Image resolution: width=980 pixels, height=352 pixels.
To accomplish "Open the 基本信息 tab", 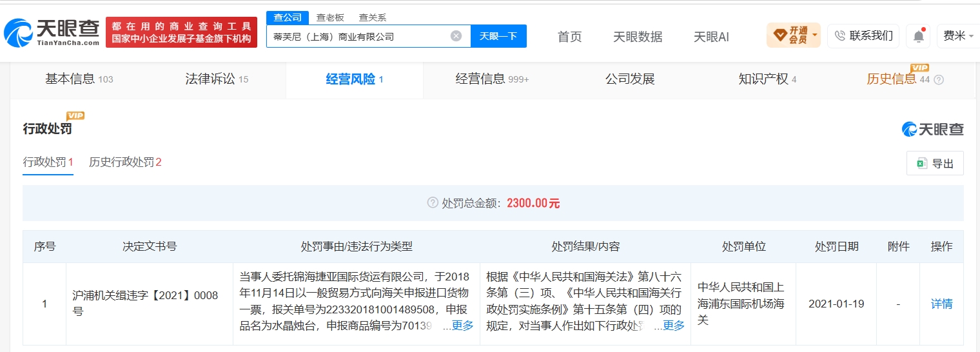I will coord(79,79).
